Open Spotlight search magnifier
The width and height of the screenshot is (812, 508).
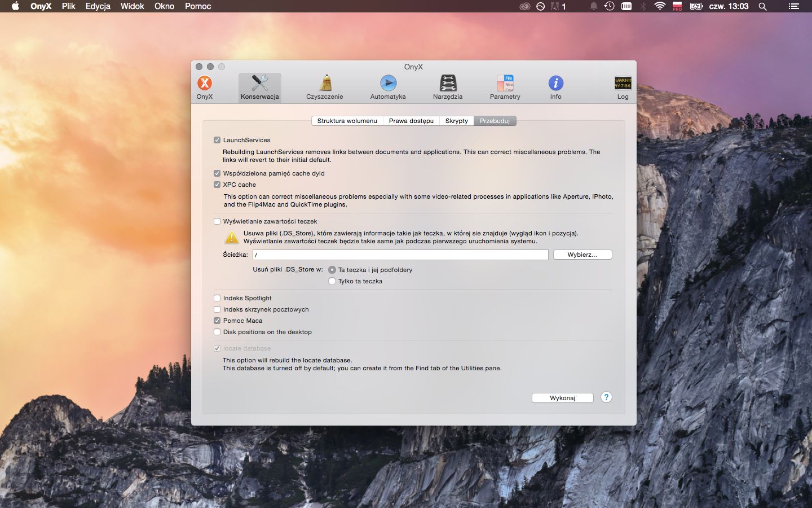coord(763,6)
